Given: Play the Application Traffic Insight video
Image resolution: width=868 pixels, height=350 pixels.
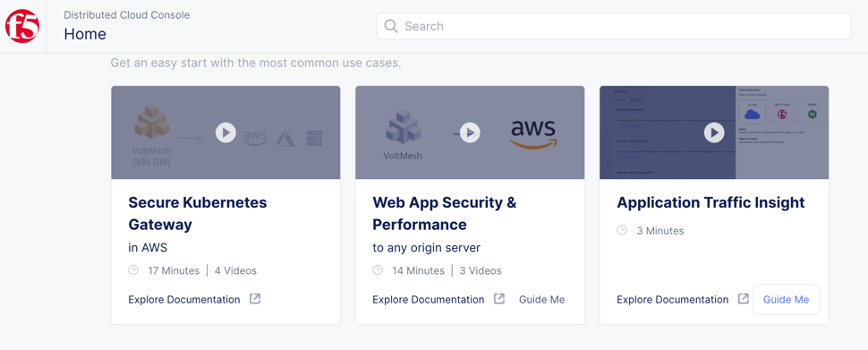Looking at the screenshot, I should point(714,132).
